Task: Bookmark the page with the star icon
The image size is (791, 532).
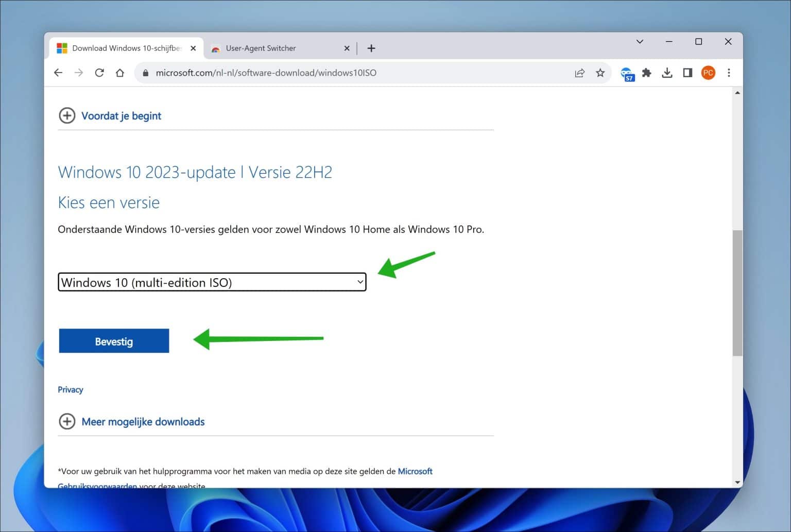Action: pyautogui.click(x=600, y=73)
